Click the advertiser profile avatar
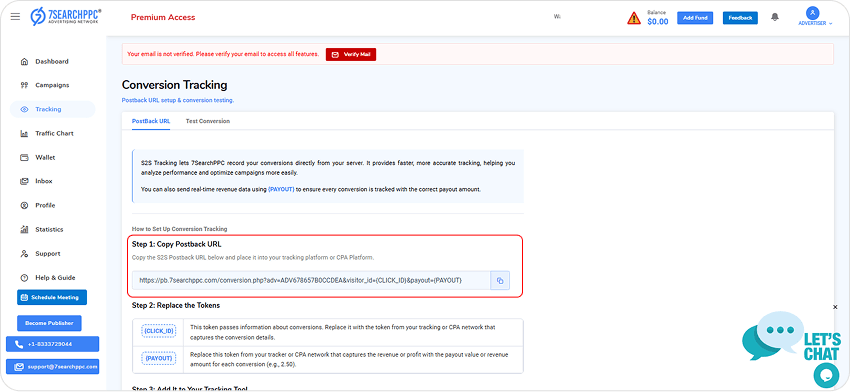850x392 pixels. point(812,13)
